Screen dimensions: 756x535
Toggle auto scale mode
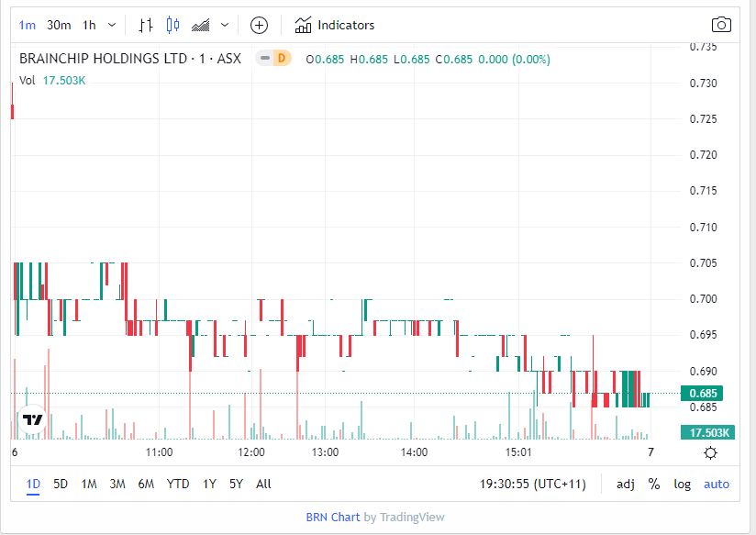(717, 484)
